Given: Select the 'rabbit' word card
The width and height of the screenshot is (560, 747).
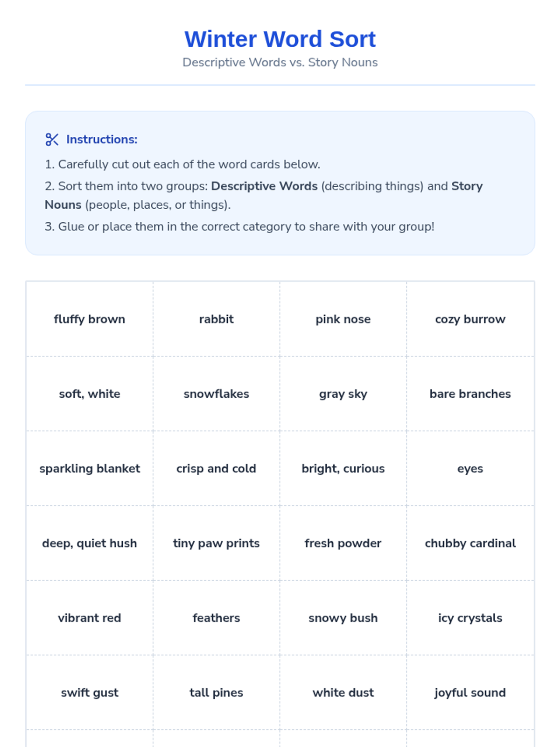Looking at the screenshot, I should [217, 319].
